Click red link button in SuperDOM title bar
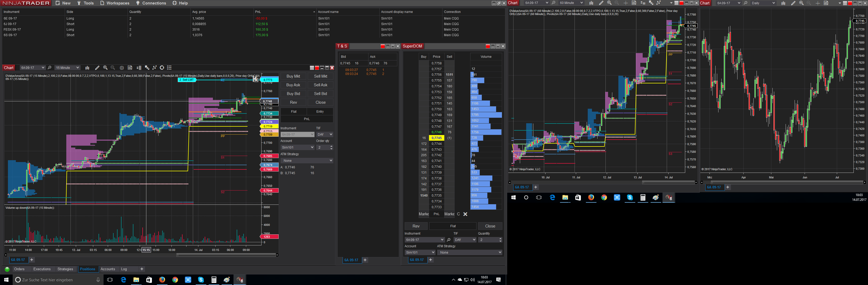The image size is (868, 285). (x=488, y=46)
